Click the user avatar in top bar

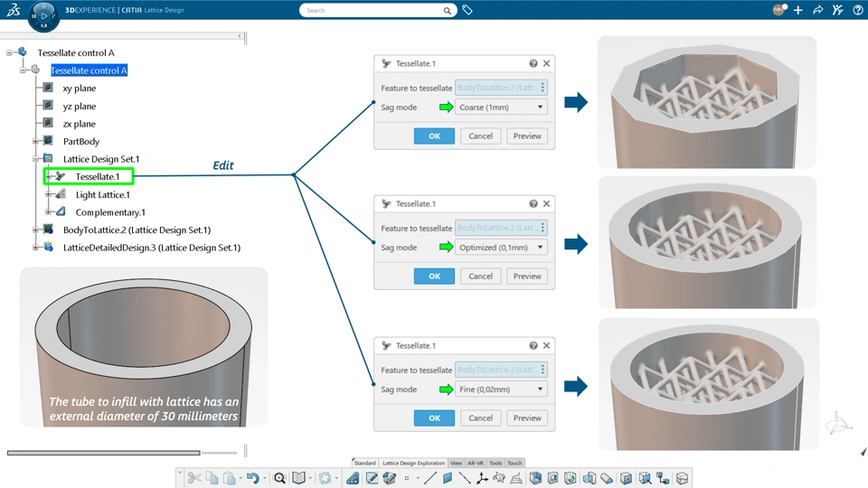[x=778, y=9]
